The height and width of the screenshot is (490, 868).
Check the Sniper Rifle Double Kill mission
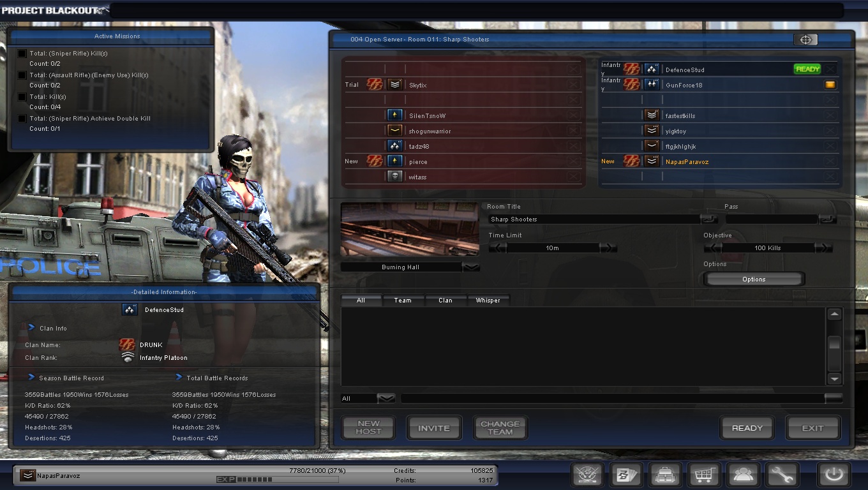click(22, 119)
